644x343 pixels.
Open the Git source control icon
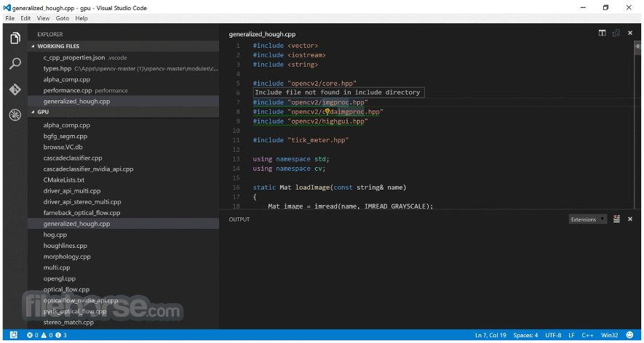(x=15, y=89)
